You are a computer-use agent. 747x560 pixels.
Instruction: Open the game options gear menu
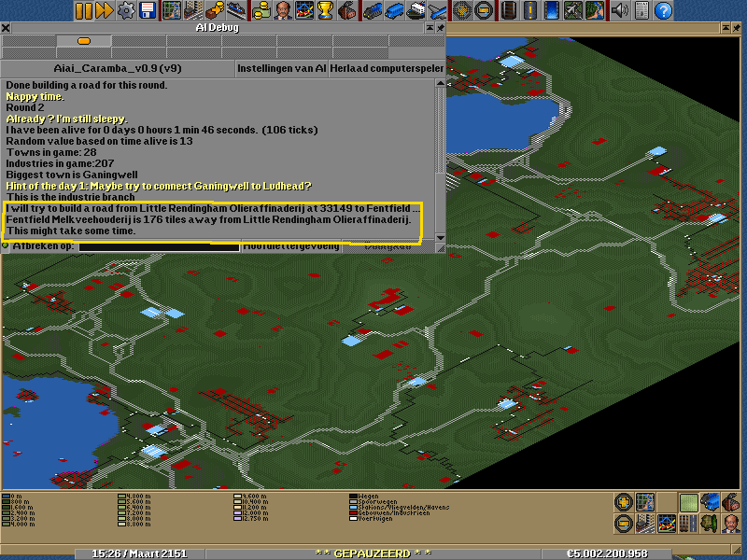(x=126, y=10)
